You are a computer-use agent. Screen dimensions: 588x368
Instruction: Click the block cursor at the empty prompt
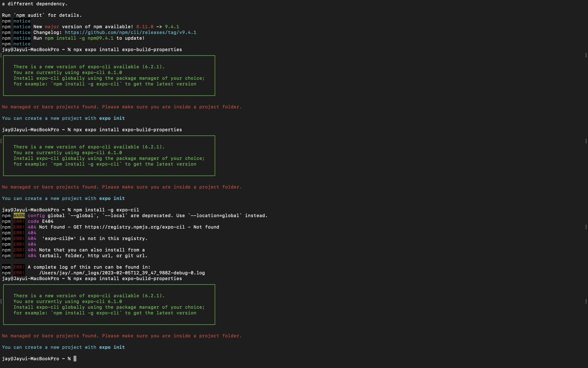click(x=75, y=359)
